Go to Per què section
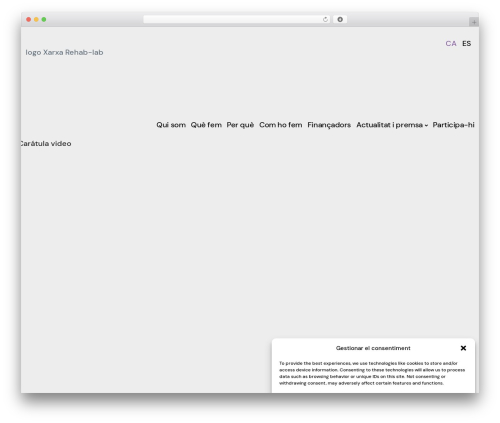 [x=240, y=125]
